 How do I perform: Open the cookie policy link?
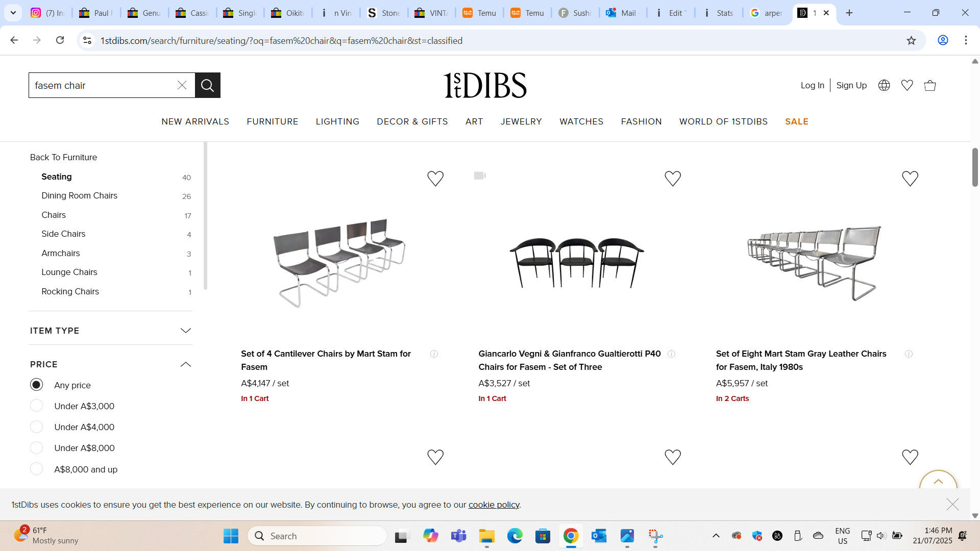click(x=494, y=505)
